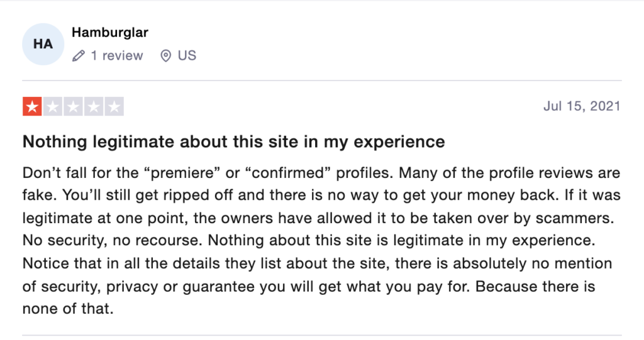Open the '1 review' text link

point(116,55)
